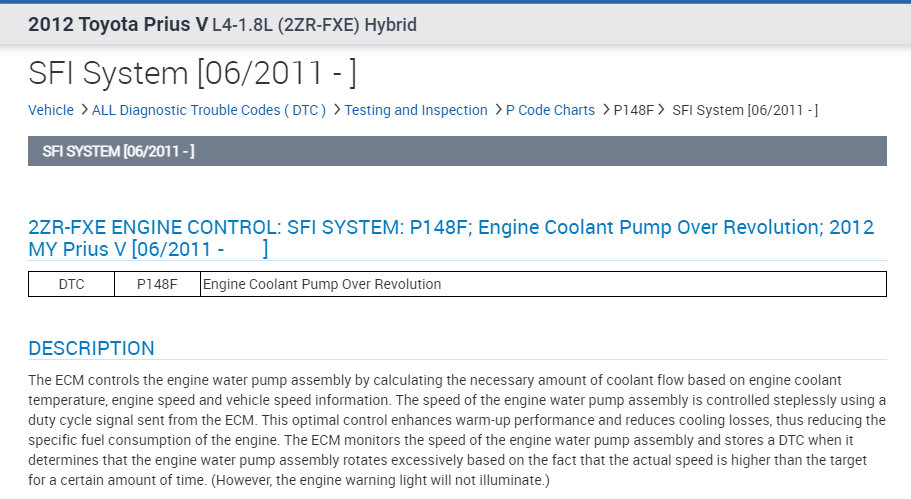Click the gray SFI SYSTEM section header
This screenshot has width=911, height=499.
[457, 151]
